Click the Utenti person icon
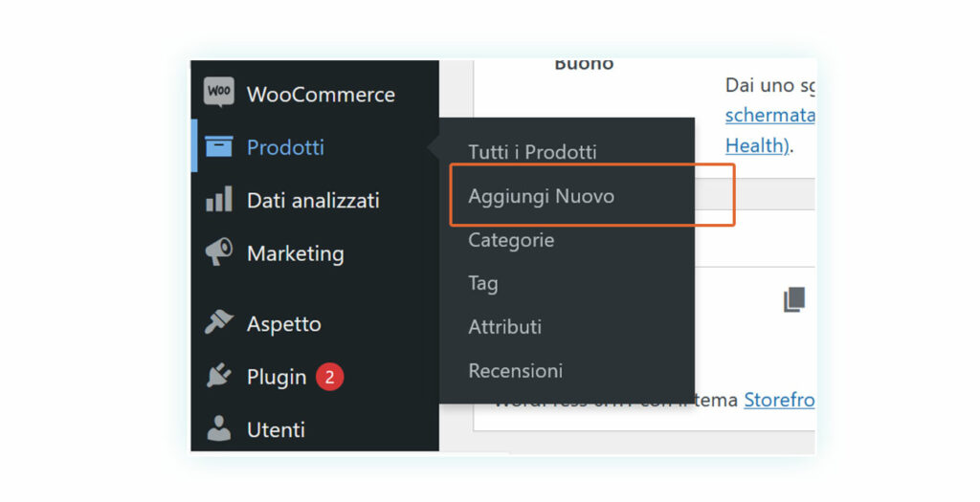 point(219,429)
